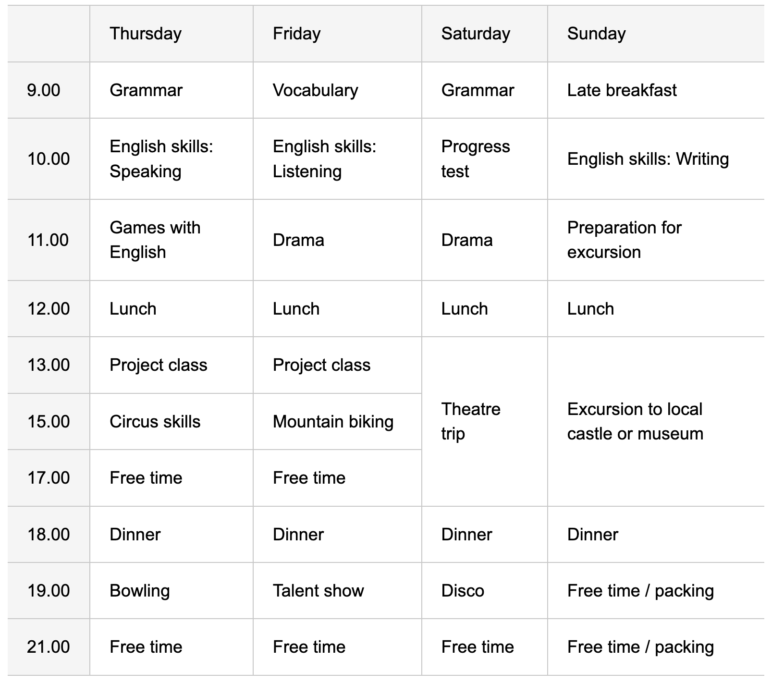Click the English skills: Writing cell
Screen dimensions: 784x683
pyautogui.click(x=648, y=159)
